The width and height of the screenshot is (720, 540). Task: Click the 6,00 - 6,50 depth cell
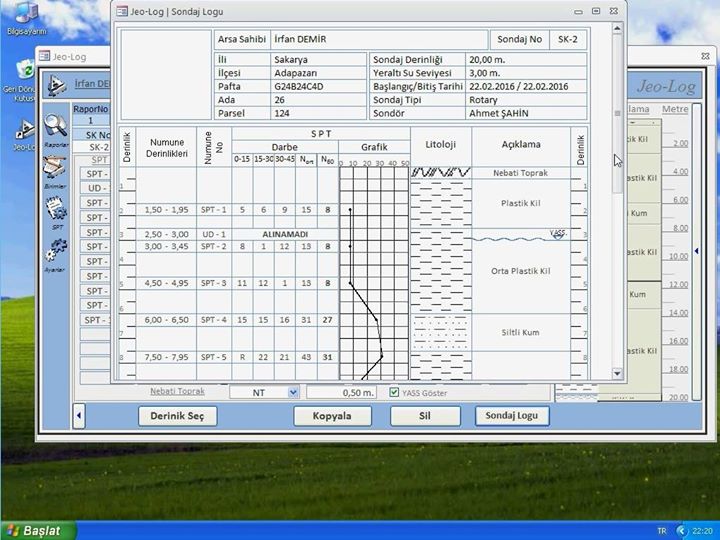tap(166, 320)
